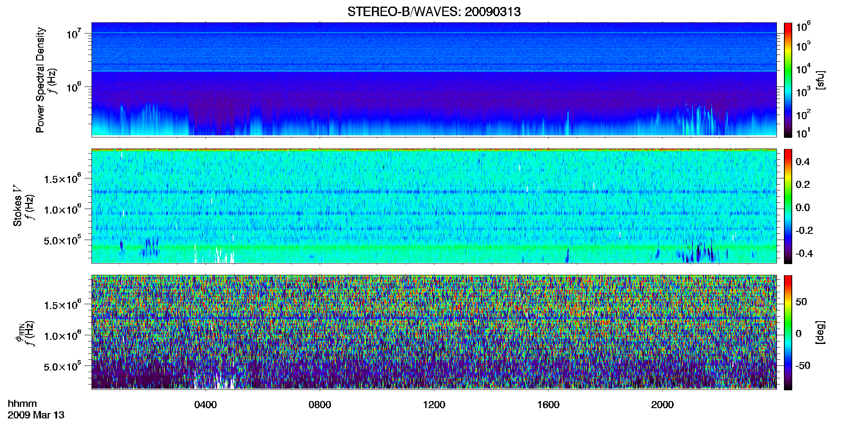Screen dimensions: 868x447
Task: Click the bottom RTN angle spectrogram panel
Action: 434,332
